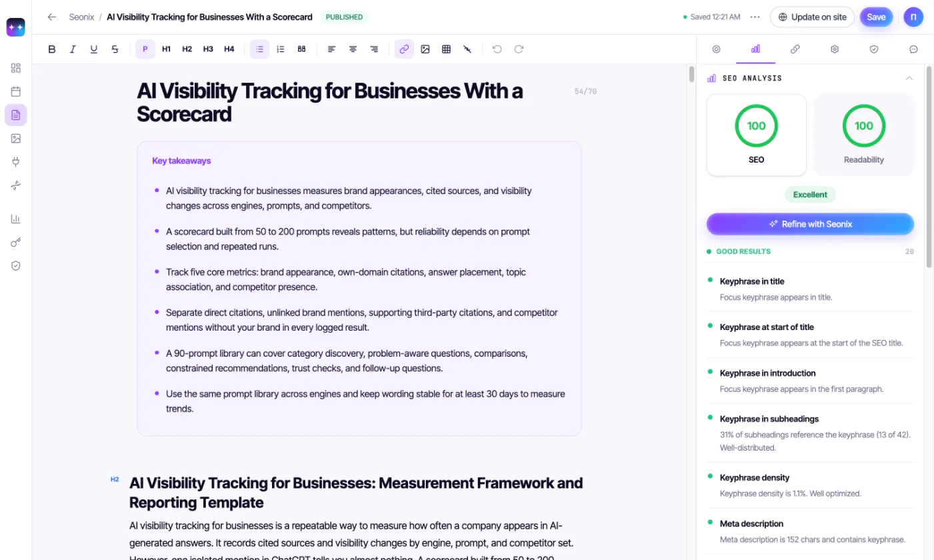This screenshot has height=560, width=934.
Task: Apply Heading 2 style
Action: (x=187, y=49)
